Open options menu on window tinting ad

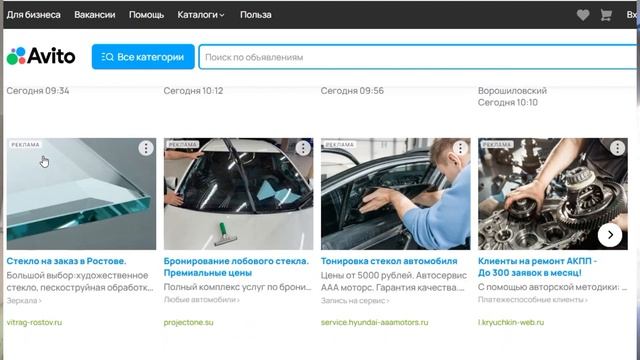(460, 148)
